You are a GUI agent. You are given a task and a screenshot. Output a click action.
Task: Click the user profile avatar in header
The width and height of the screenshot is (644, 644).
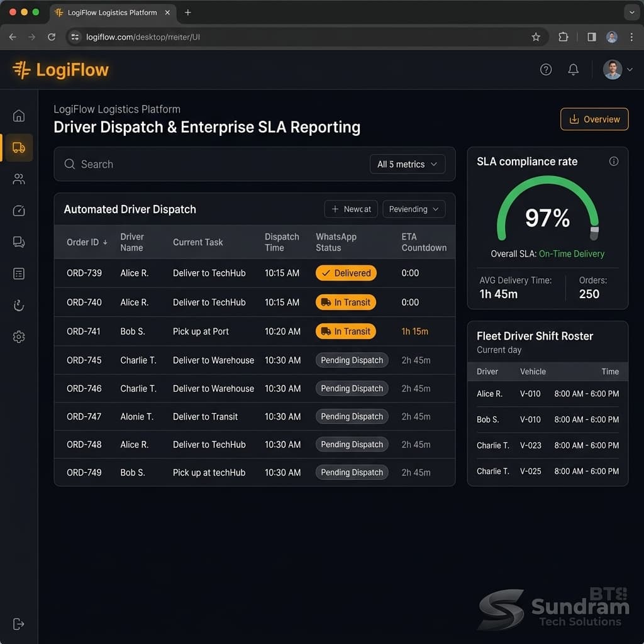coord(613,70)
